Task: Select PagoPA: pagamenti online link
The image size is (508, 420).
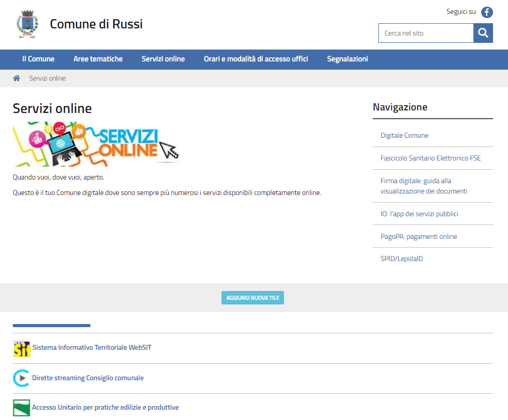Action: [419, 237]
